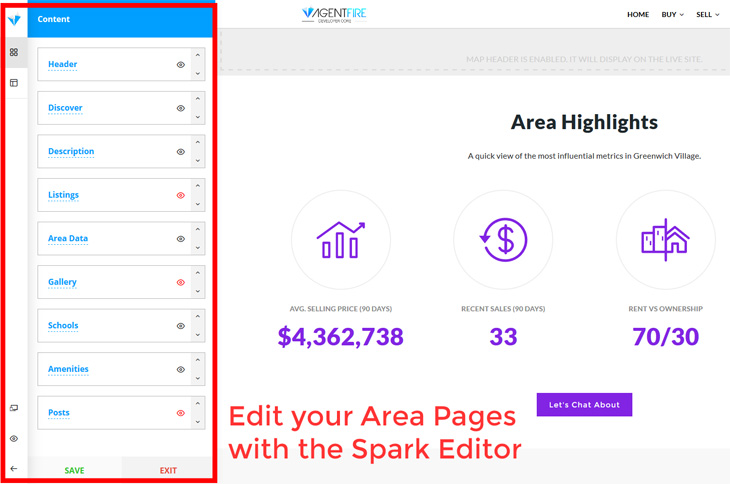Viewport: 730px width, 484px height.
Task: Open the Description section settings
Action: (x=71, y=151)
